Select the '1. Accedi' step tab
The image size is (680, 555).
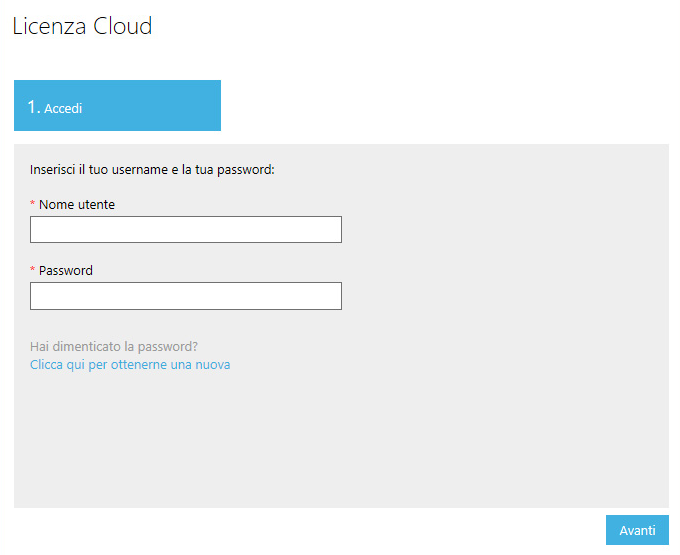[x=117, y=105]
